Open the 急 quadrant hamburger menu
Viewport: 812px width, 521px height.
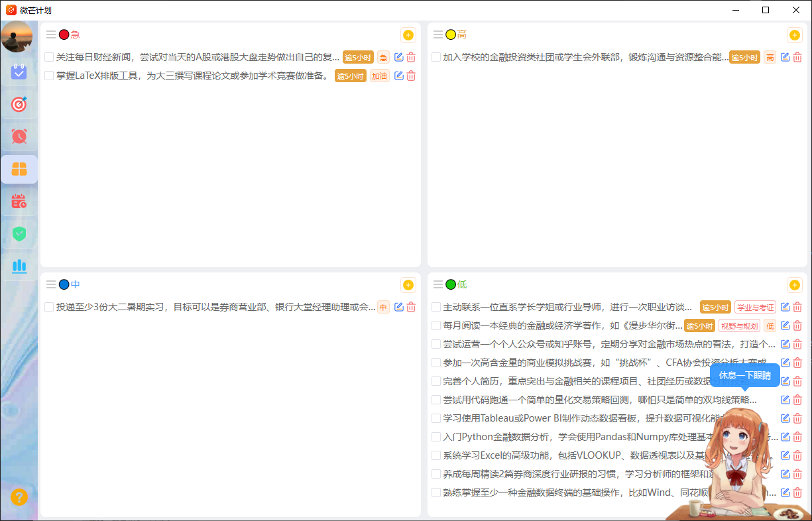pos(51,34)
